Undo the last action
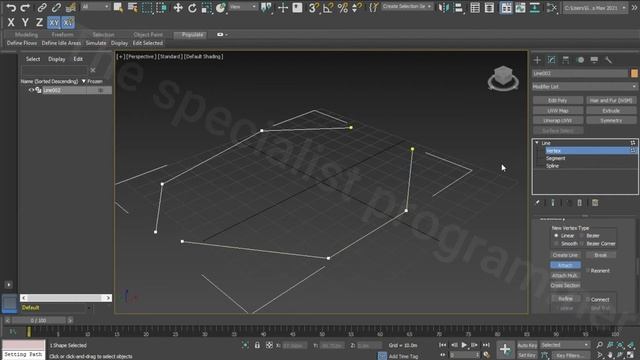 coord(11,8)
